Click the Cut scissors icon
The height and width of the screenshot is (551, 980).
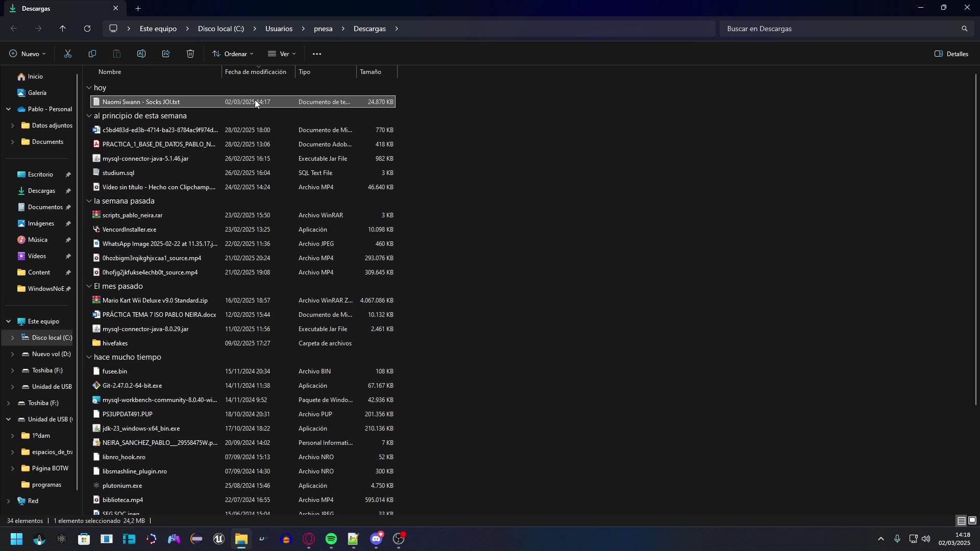tap(68, 54)
